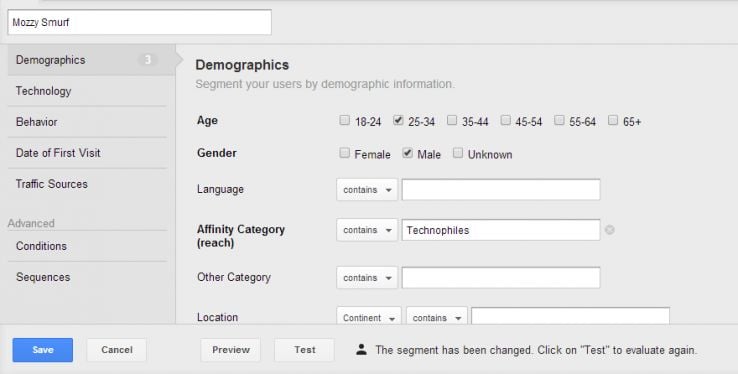
Task: Click the Test button
Action: point(305,350)
